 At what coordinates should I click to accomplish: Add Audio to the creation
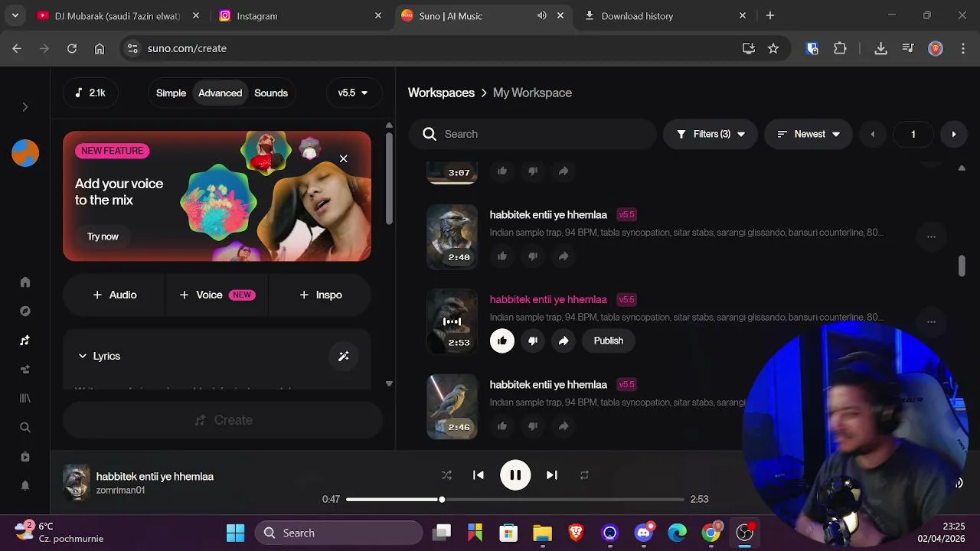(x=114, y=295)
